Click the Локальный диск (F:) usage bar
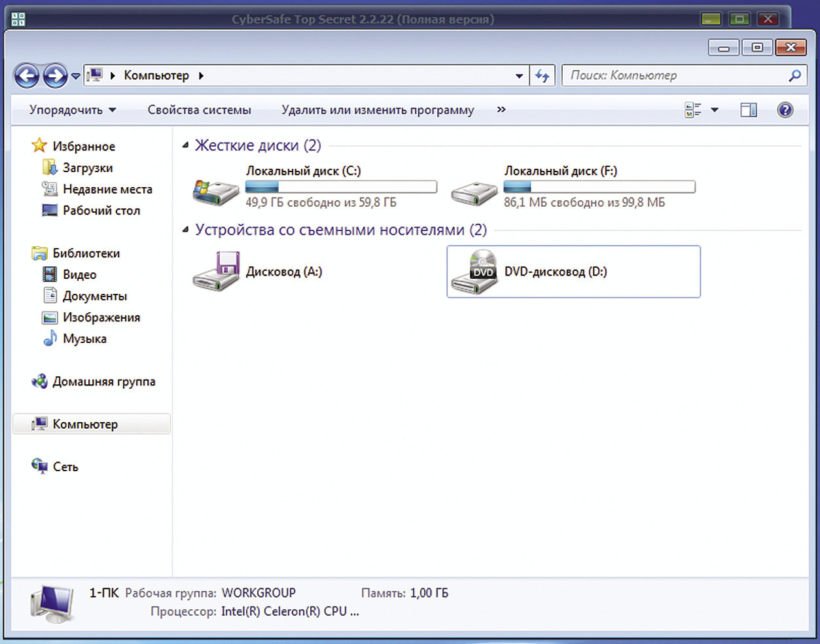 599,187
